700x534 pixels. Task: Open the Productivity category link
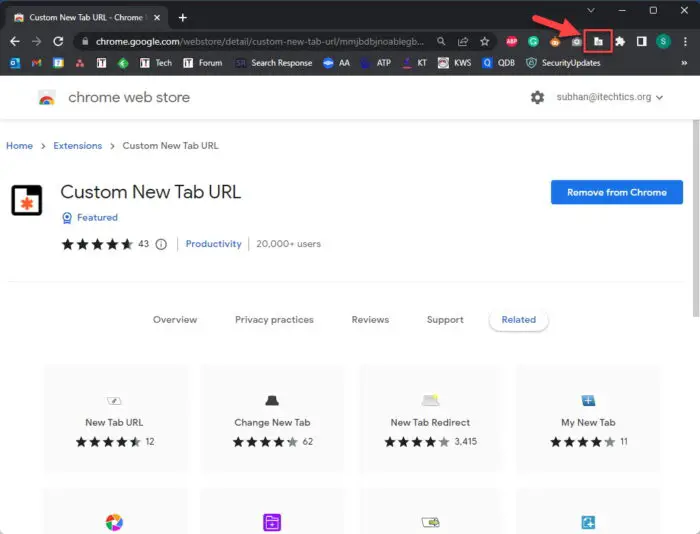(214, 244)
